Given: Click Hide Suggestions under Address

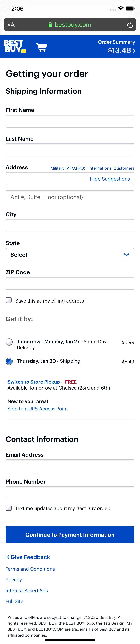Looking at the screenshot, I should point(110,179).
